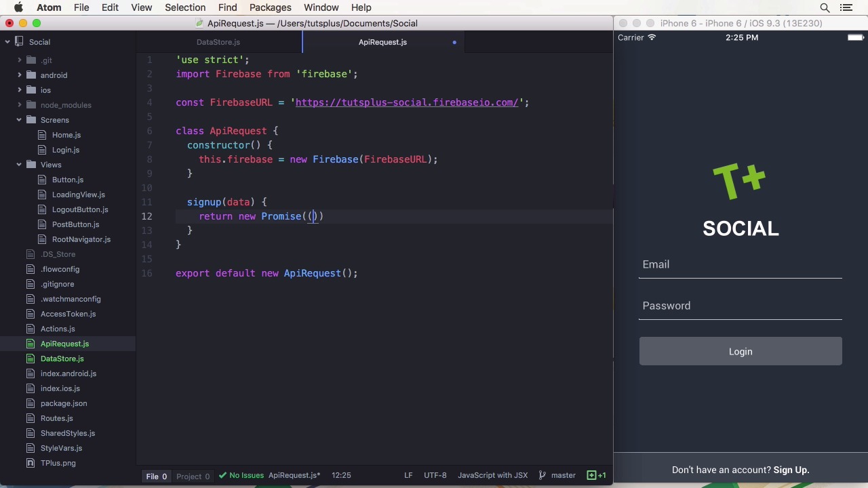Screen dimensions: 868x488
Task: Click the Sign Up link
Action: pos(791,470)
